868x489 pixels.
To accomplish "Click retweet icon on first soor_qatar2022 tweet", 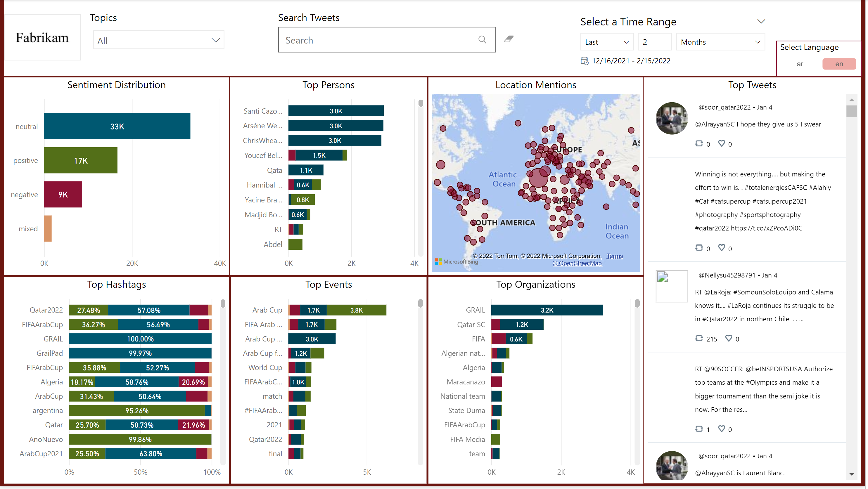I will (699, 143).
